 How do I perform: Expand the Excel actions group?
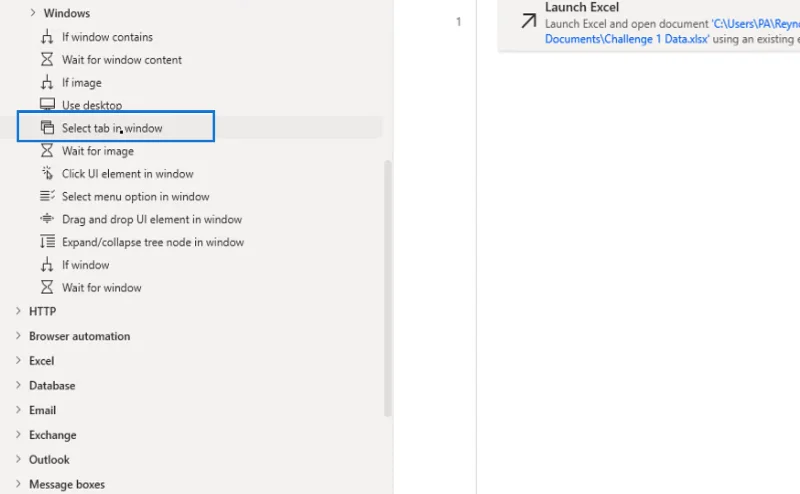18,360
